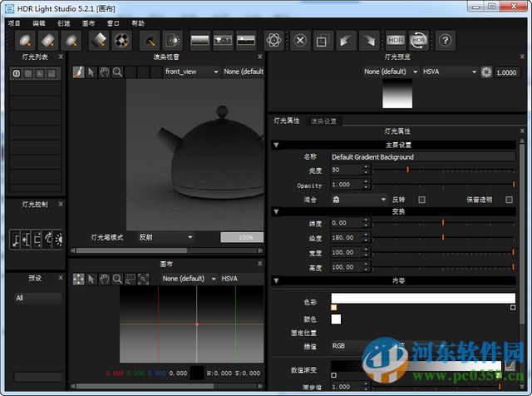Open the 画布 menu

click(x=89, y=23)
